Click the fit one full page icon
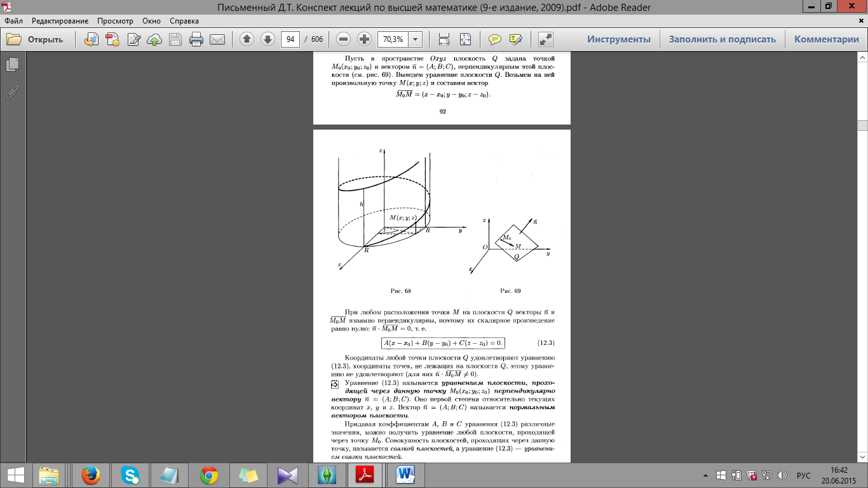 pos(465,39)
